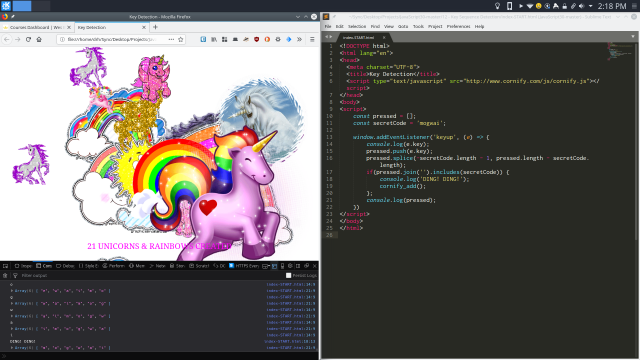This screenshot has width=640, height=360.
Task: Expand the last logged Array after DING DING
Action: [12, 348]
